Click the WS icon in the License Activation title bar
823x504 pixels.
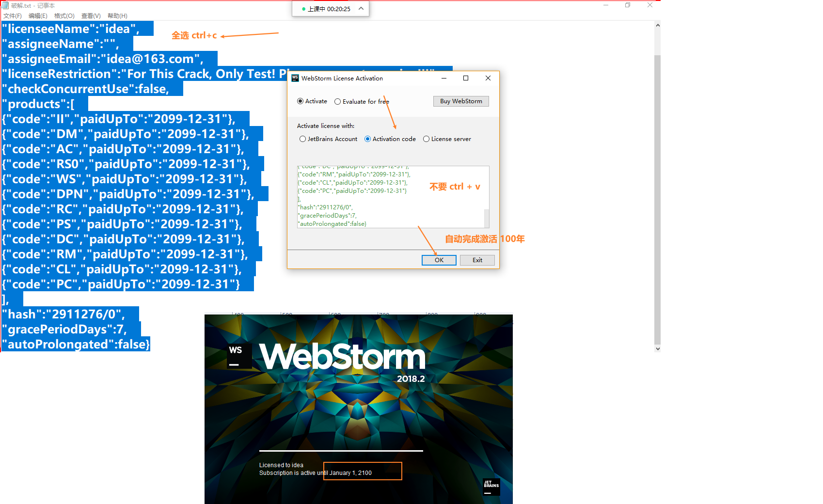coord(295,78)
